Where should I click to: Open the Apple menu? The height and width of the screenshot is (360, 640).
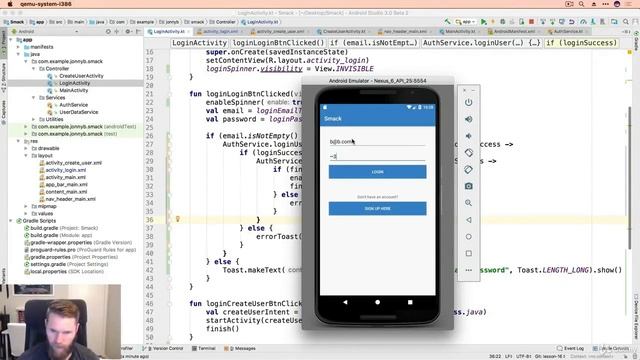(10, 4)
